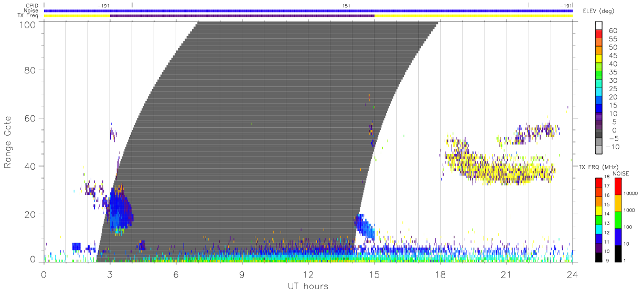Click the "55" label on the ELEV scale
Screen dimensions: 644x297
click(613, 39)
